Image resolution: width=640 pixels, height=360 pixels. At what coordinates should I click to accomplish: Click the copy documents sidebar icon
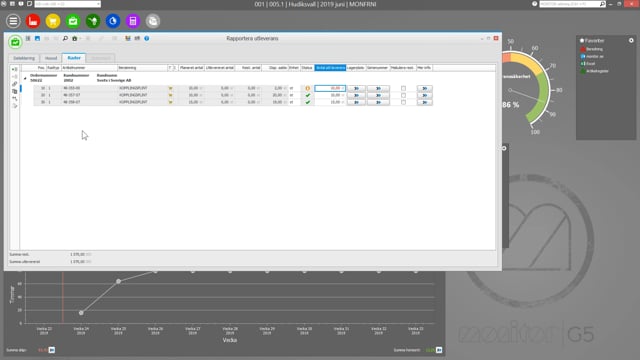tap(15, 91)
